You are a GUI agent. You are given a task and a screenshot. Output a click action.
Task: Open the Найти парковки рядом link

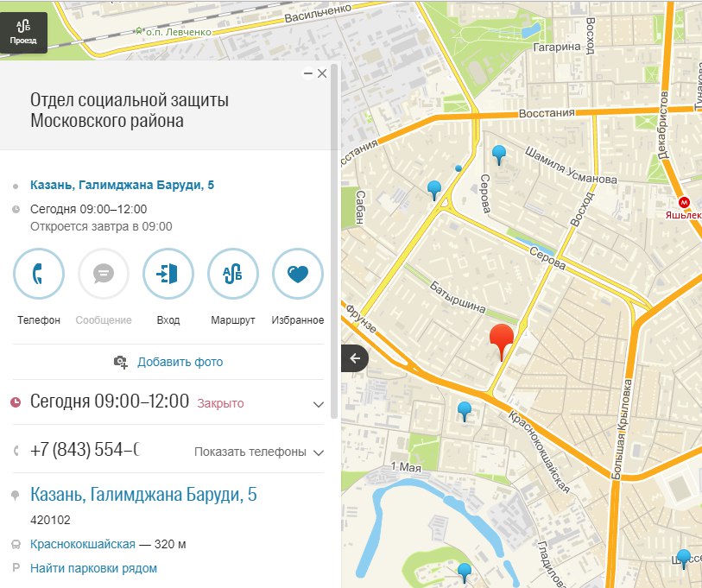(x=95, y=568)
